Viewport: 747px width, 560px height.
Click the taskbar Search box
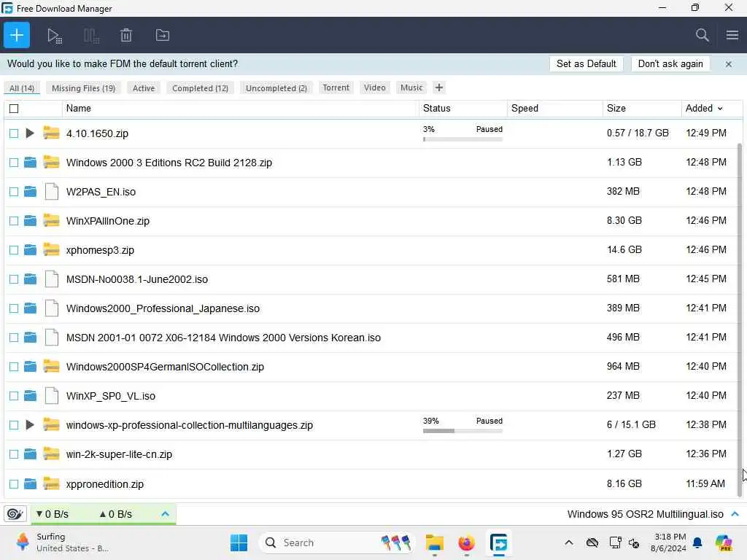pos(336,542)
